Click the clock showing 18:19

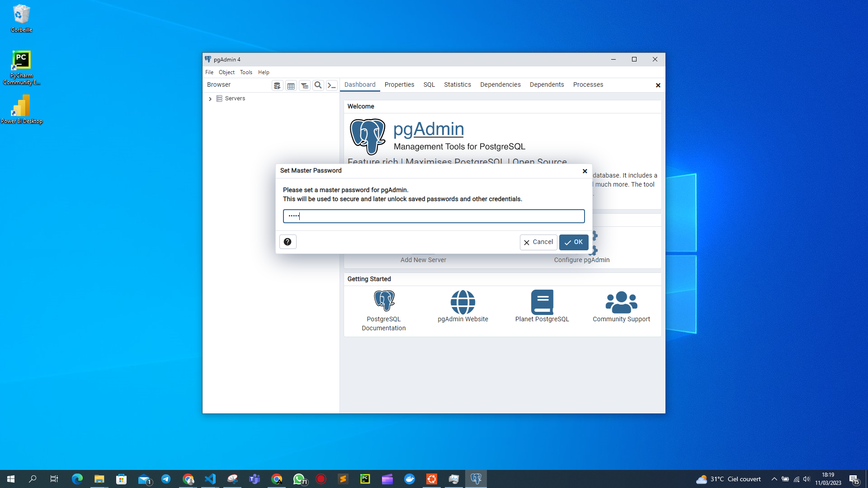(x=828, y=479)
